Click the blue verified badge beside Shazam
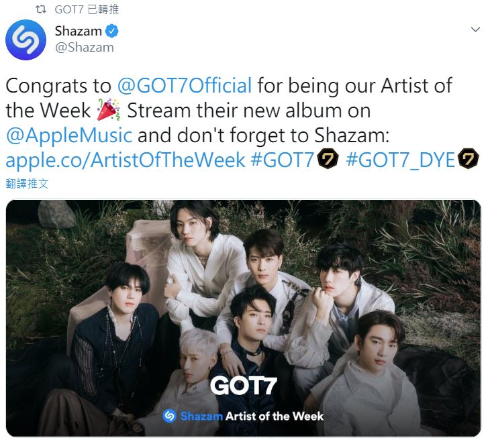Screen dimensions: 490x448 click(112, 31)
